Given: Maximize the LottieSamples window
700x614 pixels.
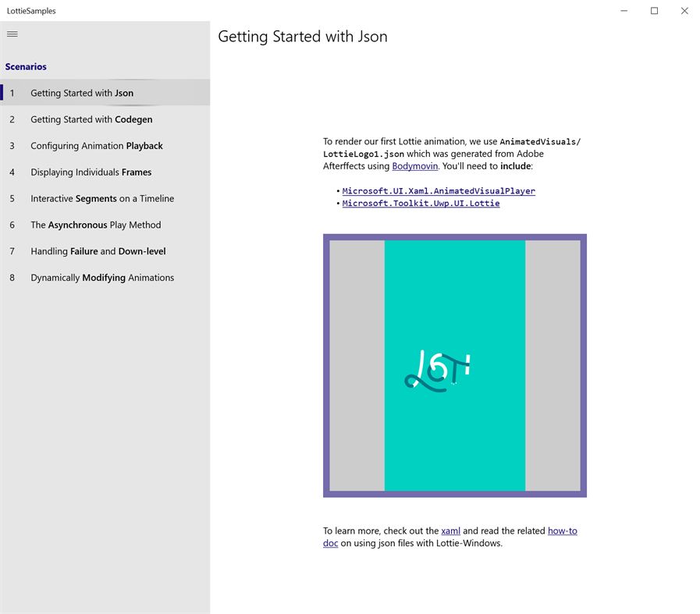Looking at the screenshot, I should tap(654, 10).
